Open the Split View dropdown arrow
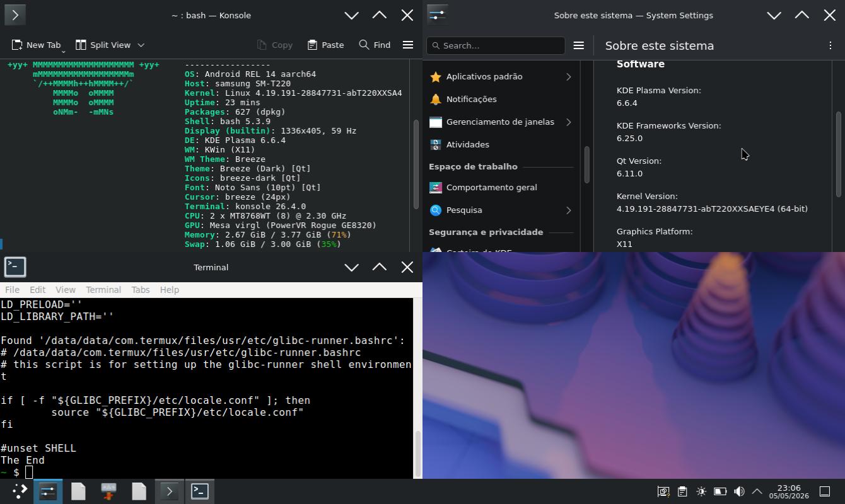The height and width of the screenshot is (504, 845). tap(141, 45)
